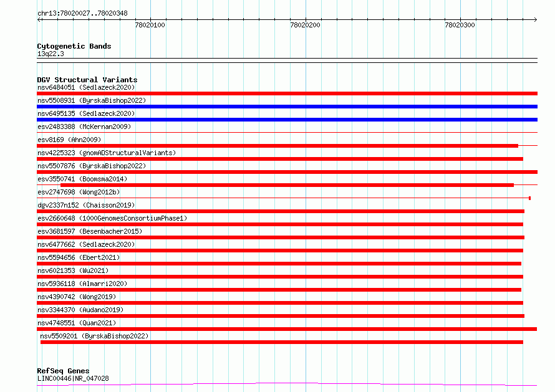Click the thick red bar for esv8169
The width and height of the screenshot is (555, 392).
click(277, 146)
